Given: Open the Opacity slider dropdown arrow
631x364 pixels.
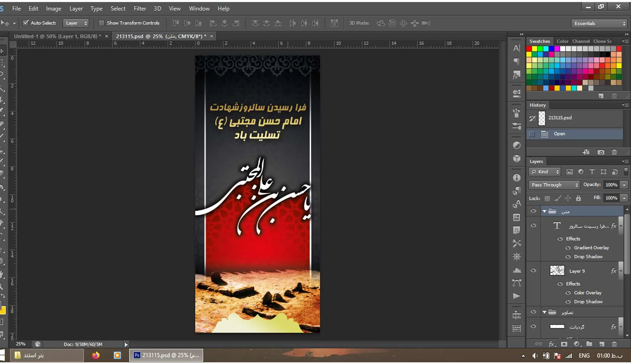Looking at the screenshot, I should click(x=624, y=185).
